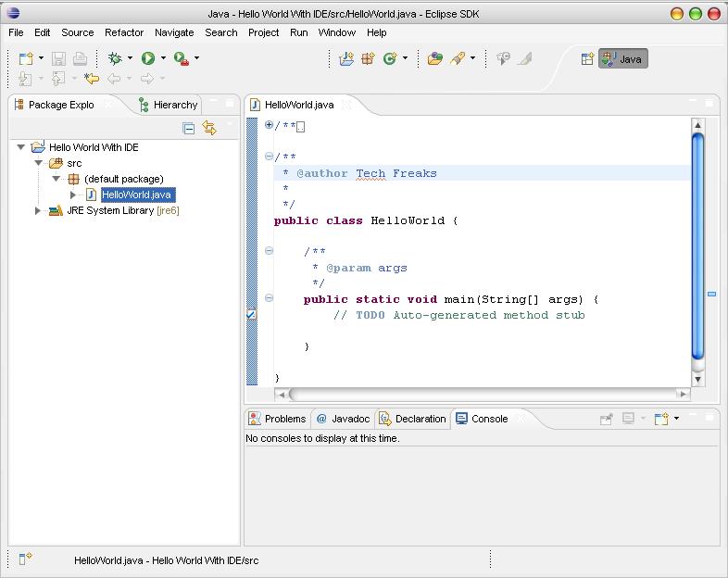The width and height of the screenshot is (728, 578).
Task: Switch to the Javadoc tab
Action: (343, 419)
